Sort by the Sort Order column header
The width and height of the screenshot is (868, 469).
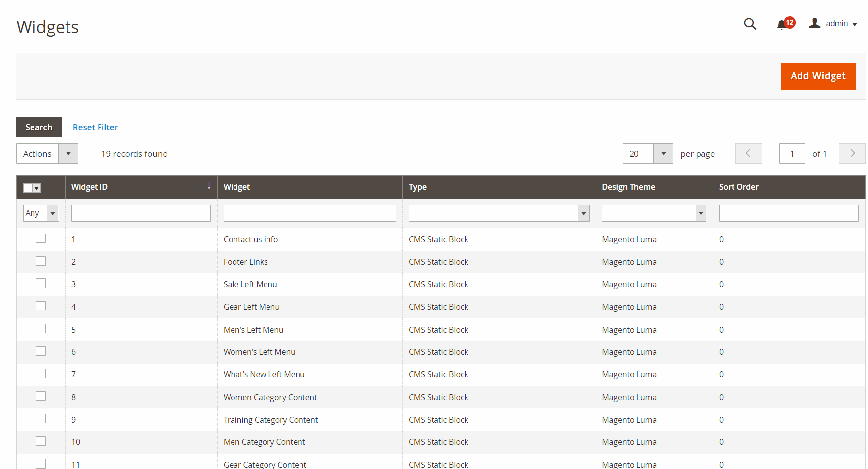738,187
